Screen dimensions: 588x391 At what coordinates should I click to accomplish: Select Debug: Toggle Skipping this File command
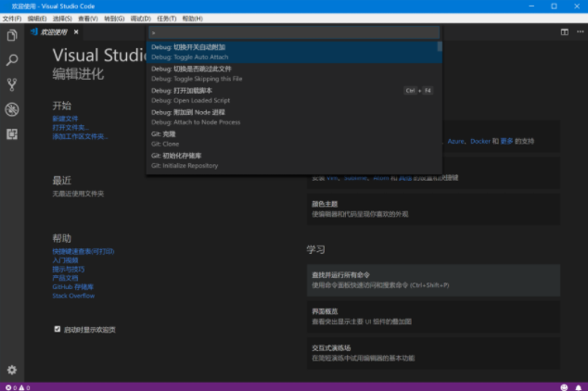tap(294, 74)
